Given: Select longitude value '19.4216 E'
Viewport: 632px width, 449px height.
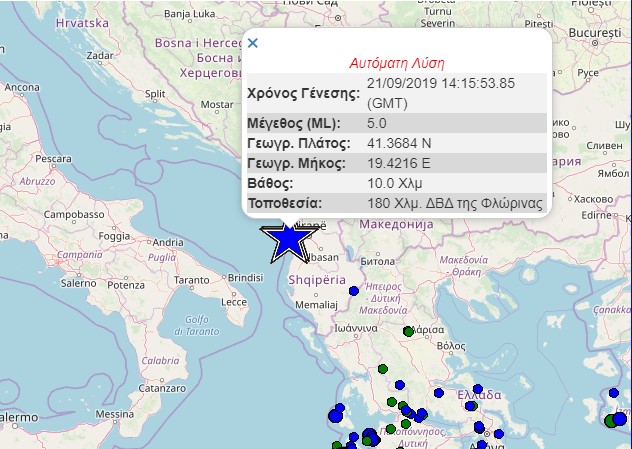Looking at the screenshot, I should pos(399,163).
